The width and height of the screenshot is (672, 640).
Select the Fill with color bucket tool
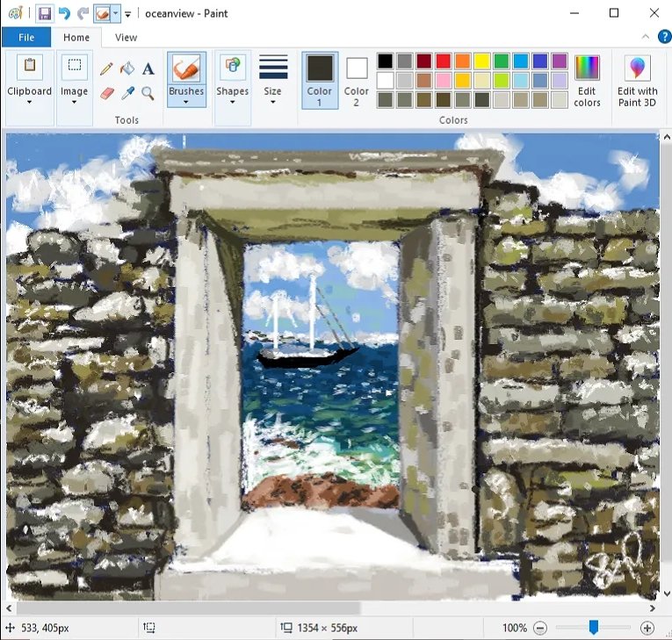(127, 68)
